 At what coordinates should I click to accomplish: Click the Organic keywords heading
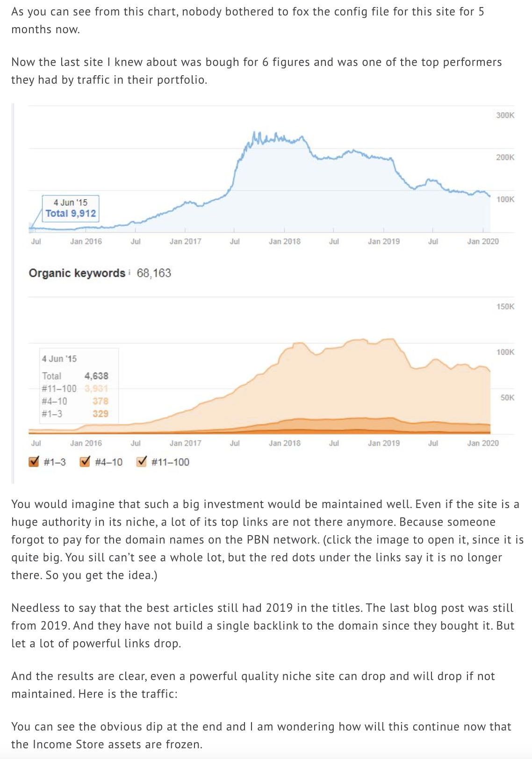pyautogui.click(x=77, y=273)
